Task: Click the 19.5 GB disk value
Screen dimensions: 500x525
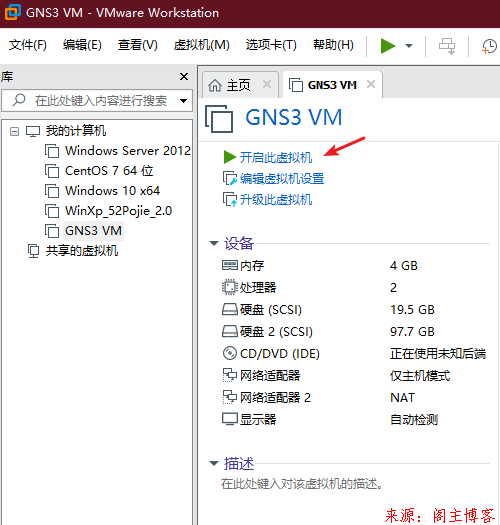Action: [412, 310]
